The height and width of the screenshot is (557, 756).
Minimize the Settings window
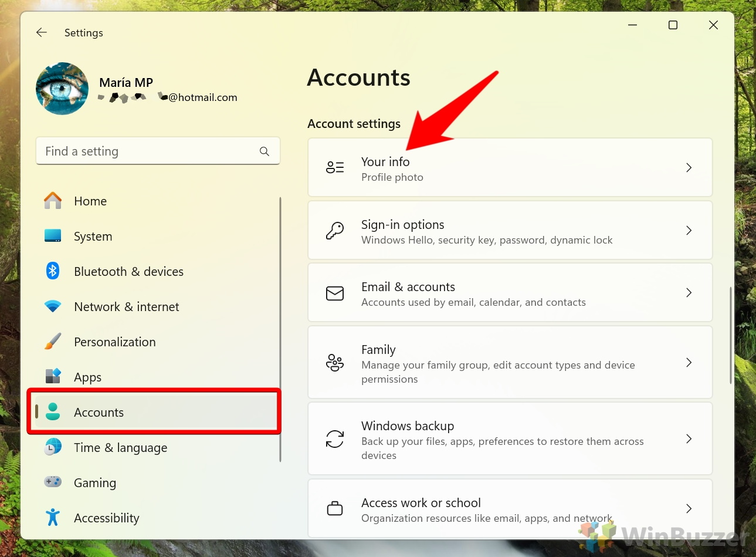[633, 25]
